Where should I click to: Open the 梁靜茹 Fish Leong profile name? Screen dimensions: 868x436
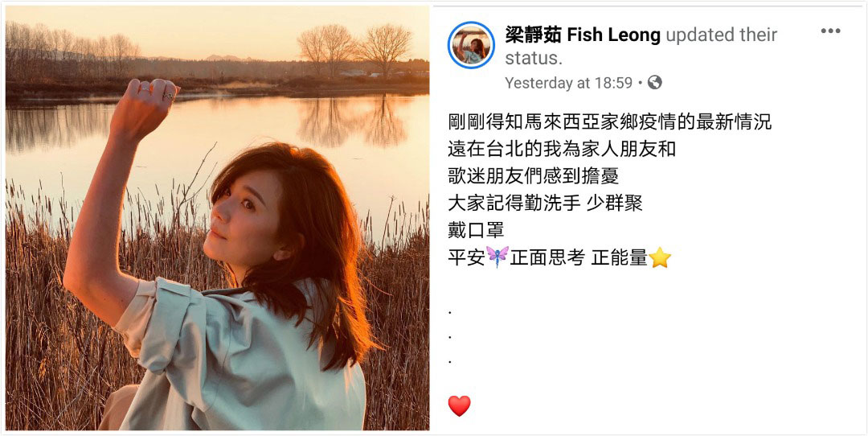(583, 35)
